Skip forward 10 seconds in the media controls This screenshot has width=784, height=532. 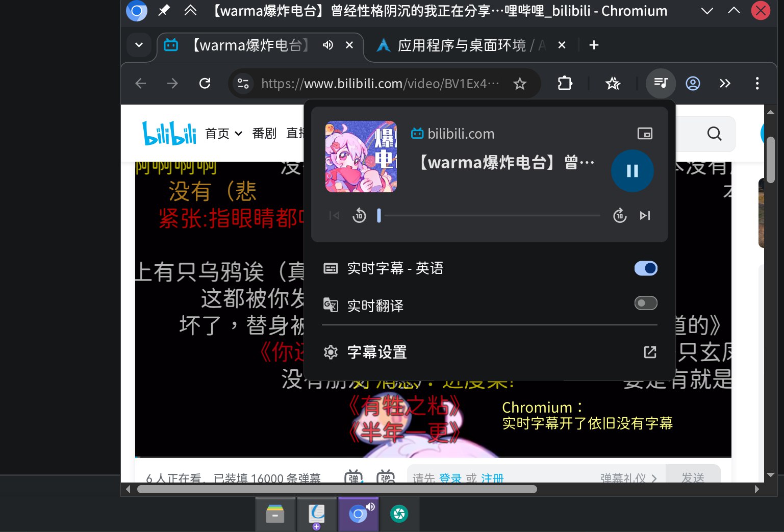(619, 215)
